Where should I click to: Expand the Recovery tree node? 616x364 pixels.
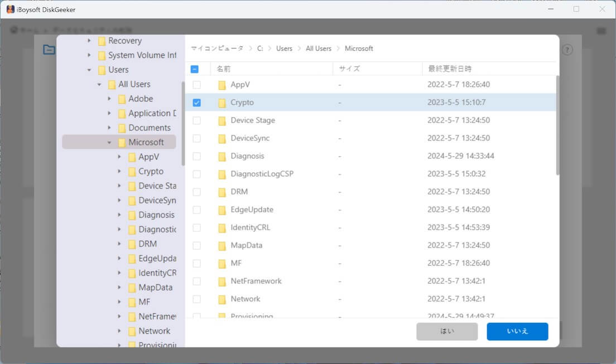[x=89, y=41]
